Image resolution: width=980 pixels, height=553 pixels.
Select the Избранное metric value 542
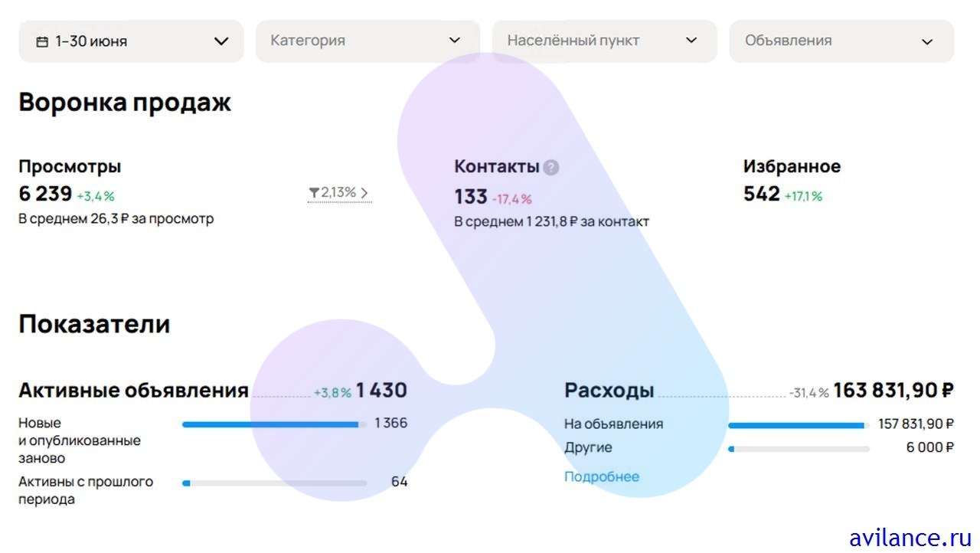pos(761,195)
